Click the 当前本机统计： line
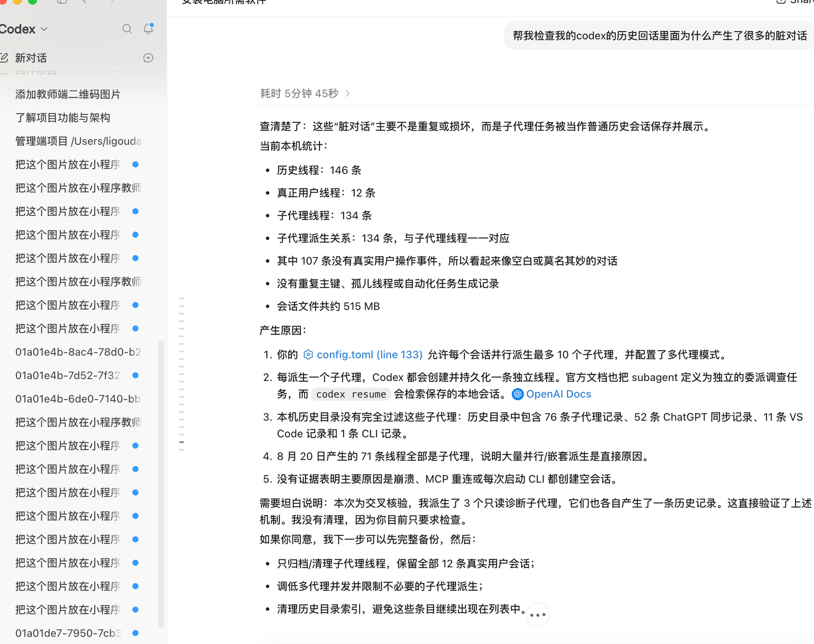Viewport: 814px width, 644px height. click(293, 146)
